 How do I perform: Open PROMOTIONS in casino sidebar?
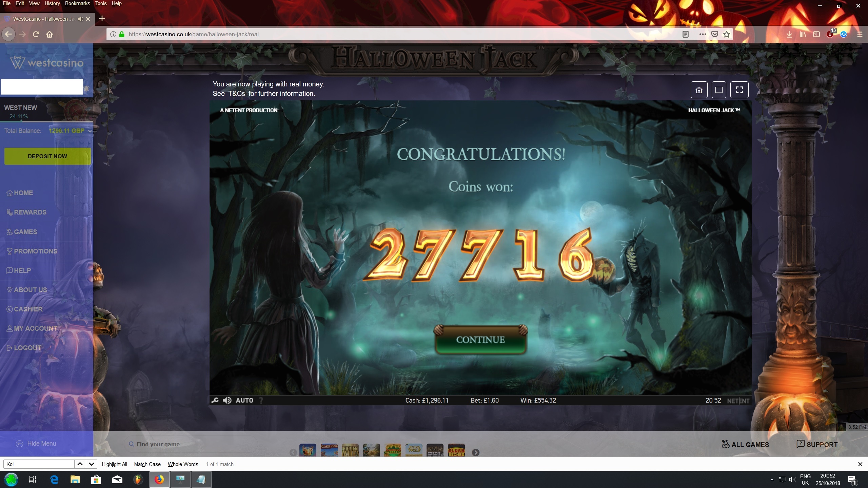(x=32, y=251)
